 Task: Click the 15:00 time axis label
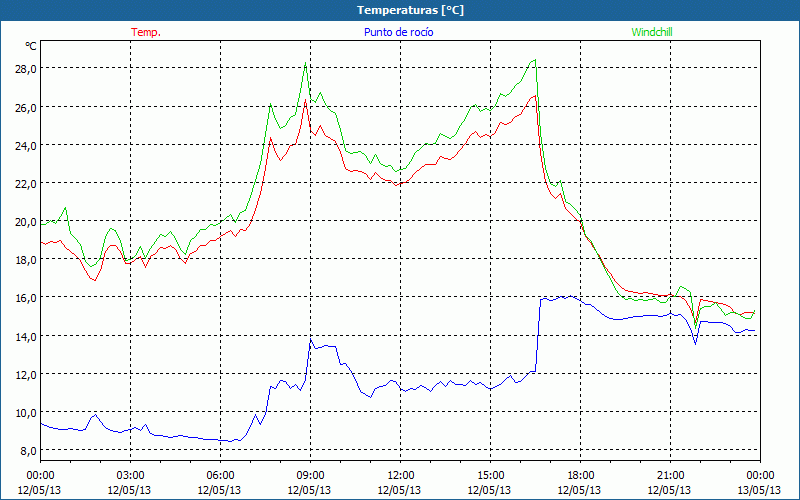coord(490,476)
